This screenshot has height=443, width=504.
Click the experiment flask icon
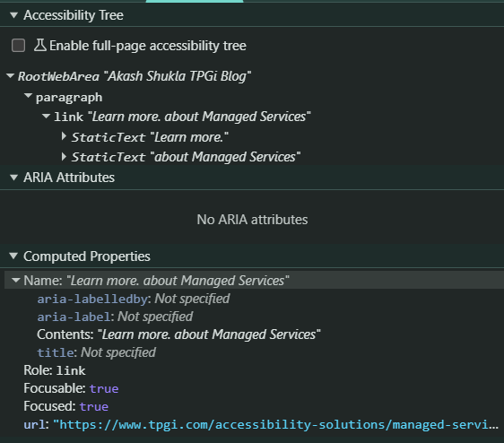[x=40, y=46]
